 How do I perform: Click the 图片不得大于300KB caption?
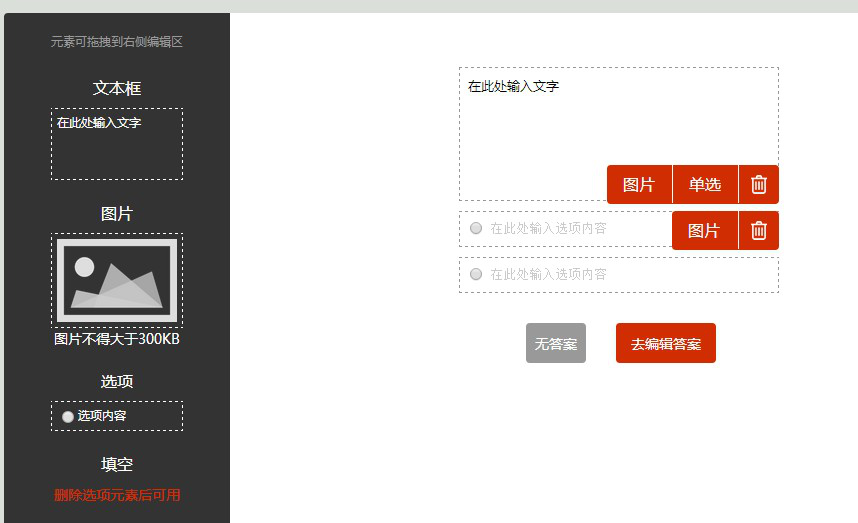(117, 339)
